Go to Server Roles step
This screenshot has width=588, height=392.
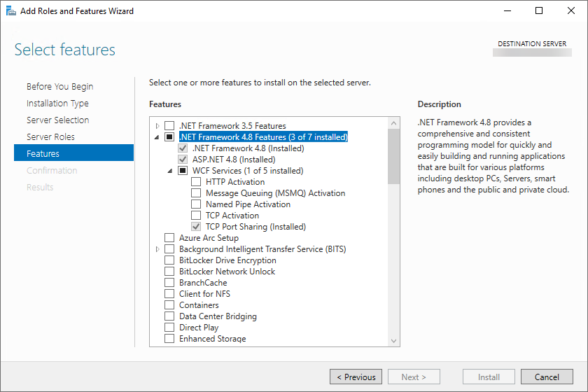click(50, 137)
